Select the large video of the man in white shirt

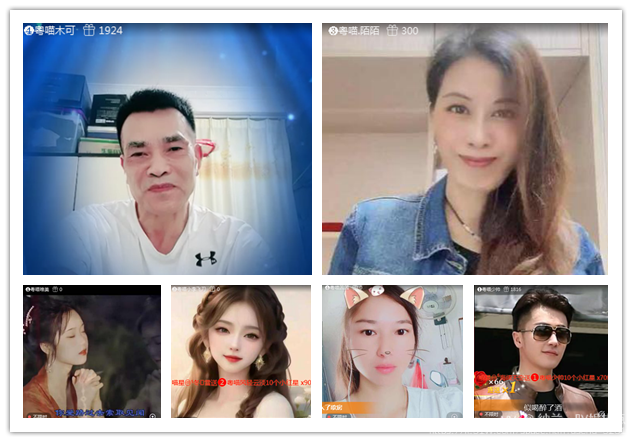[167, 160]
